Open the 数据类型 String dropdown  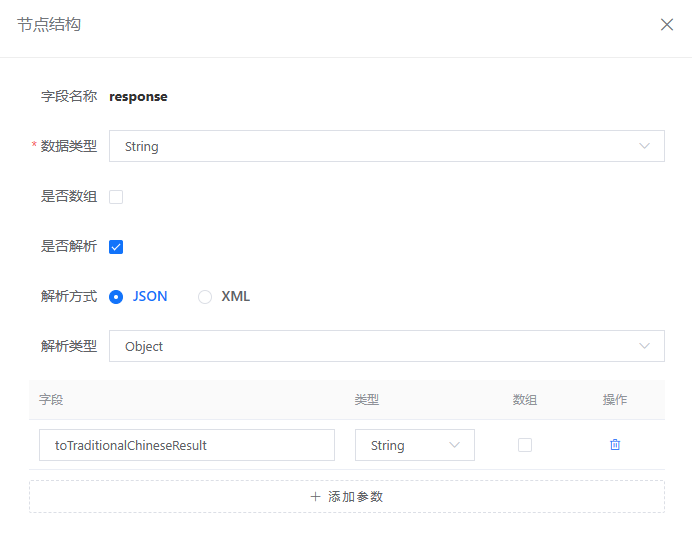click(x=386, y=146)
